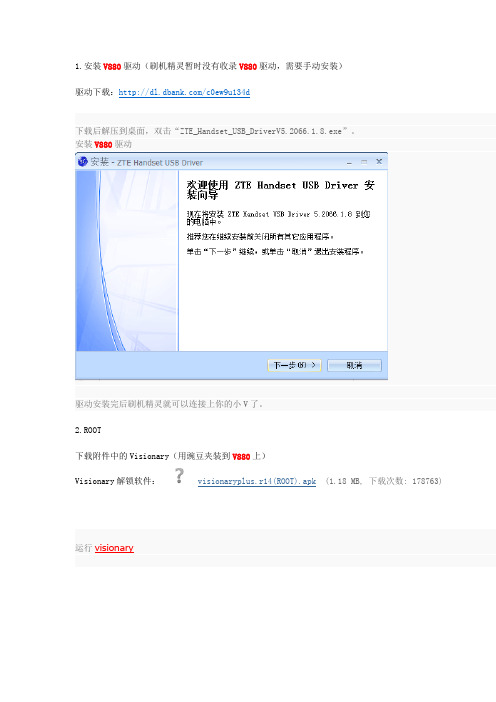Image resolution: width=496 pixels, height=702 pixels.
Task: Close the ZTE Handset USB Driver installer
Action: [379, 162]
